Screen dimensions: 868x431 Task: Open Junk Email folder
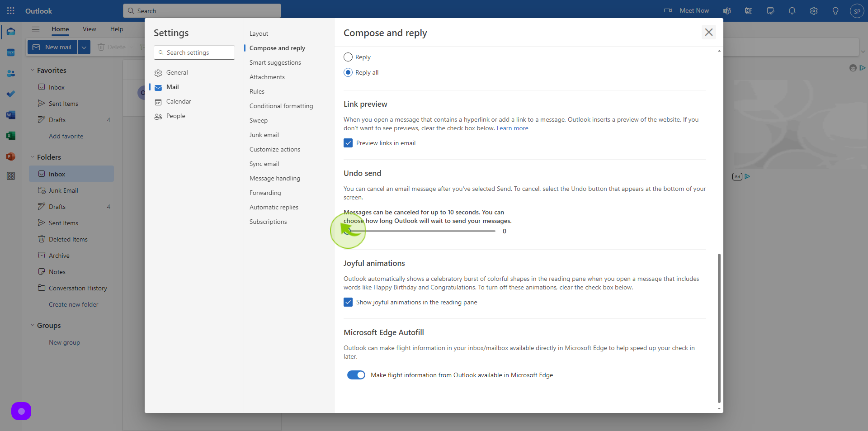(x=63, y=190)
